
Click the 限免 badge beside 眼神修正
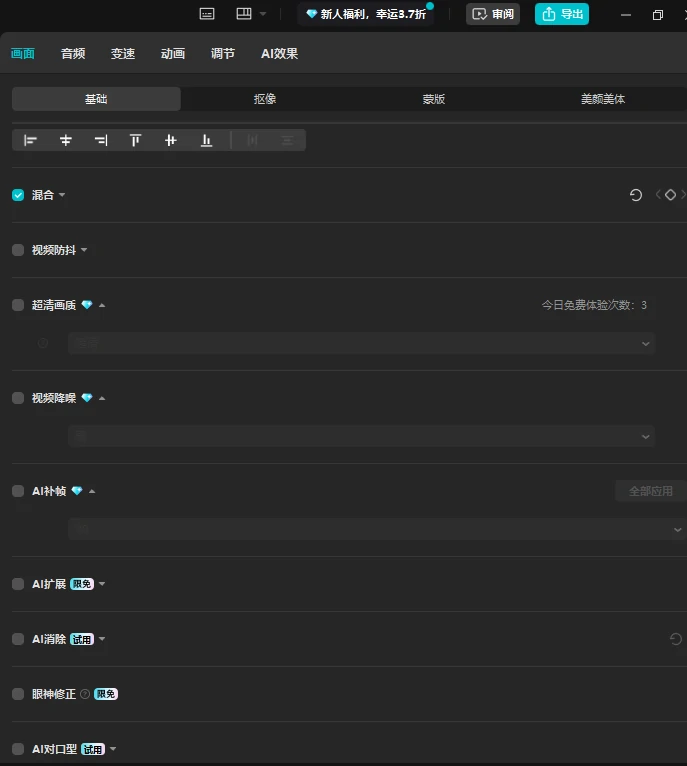[106, 694]
